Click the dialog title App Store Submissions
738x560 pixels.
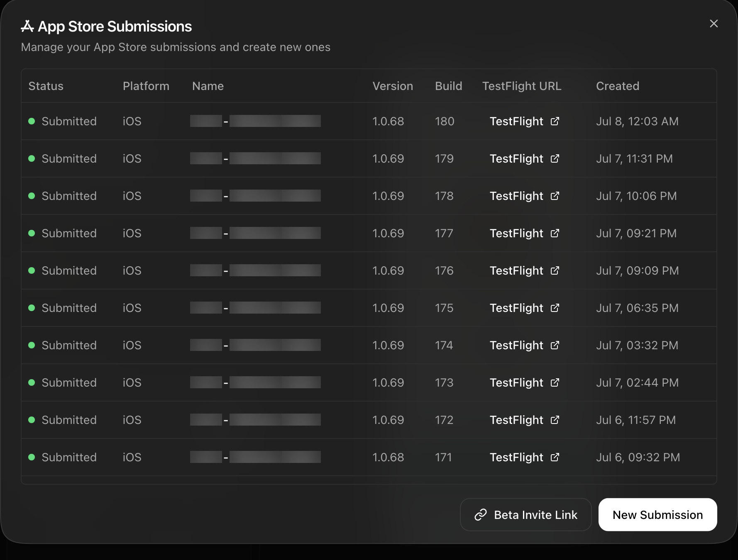[115, 27]
